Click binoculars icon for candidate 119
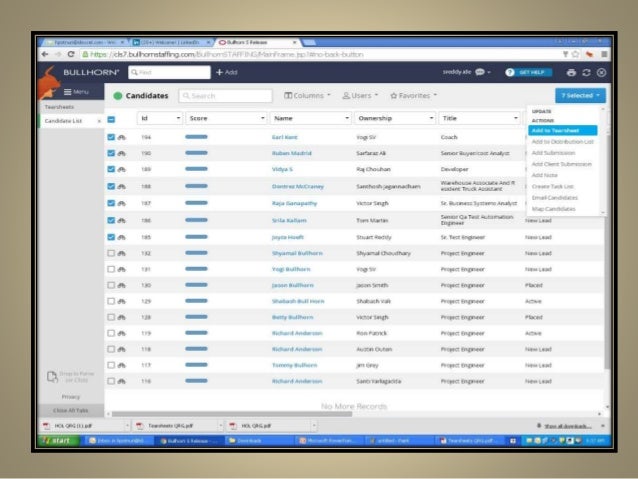The width and height of the screenshot is (638, 479). click(122, 333)
